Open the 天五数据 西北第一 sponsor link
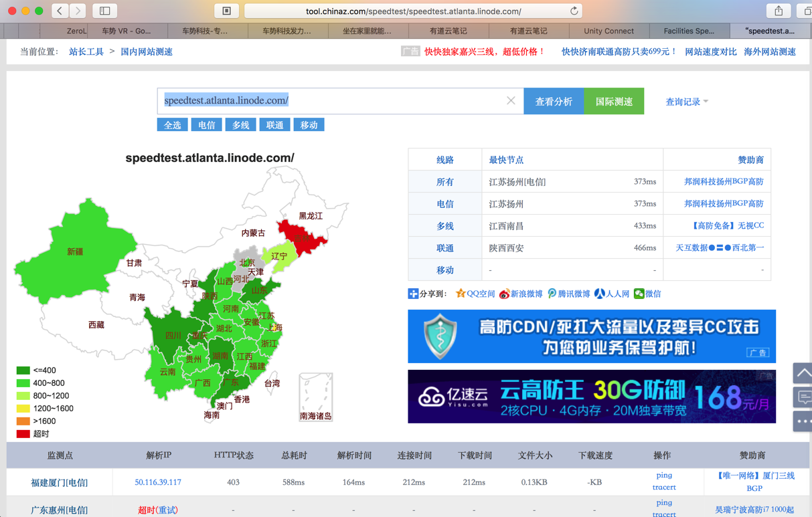Screen dimensions: 812x517 tap(720, 247)
